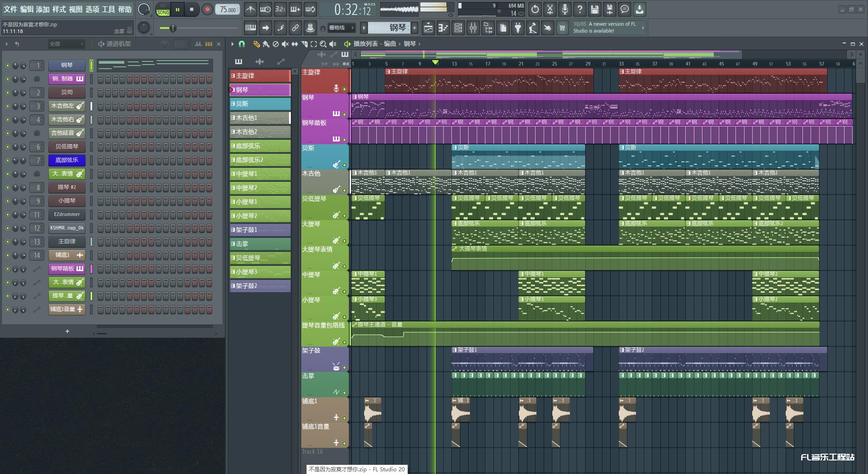This screenshot has height=474, width=868.
Task: Open the 工具 menu
Action: point(109,9)
